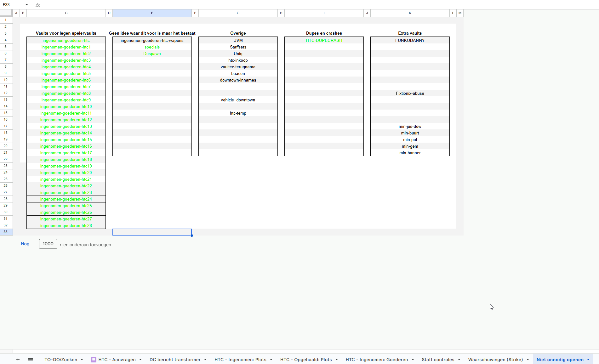Click the add new sheet plus icon

tap(18, 360)
